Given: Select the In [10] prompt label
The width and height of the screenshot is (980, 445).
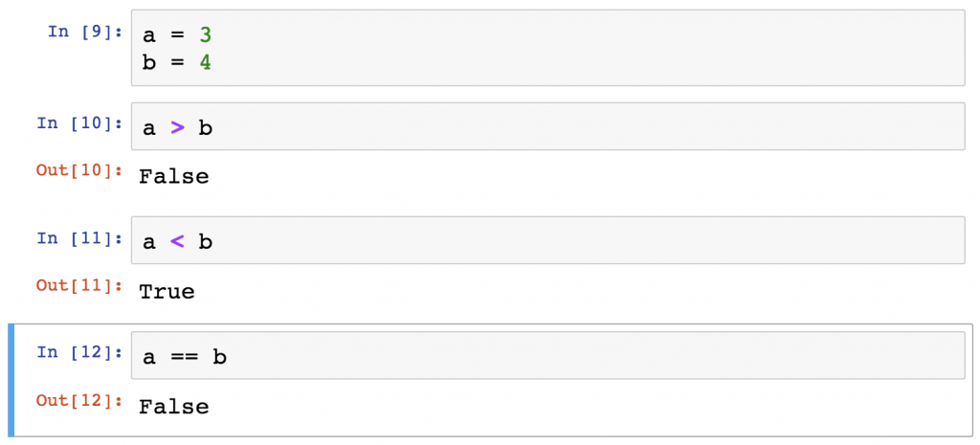Looking at the screenshot, I should tap(79, 123).
